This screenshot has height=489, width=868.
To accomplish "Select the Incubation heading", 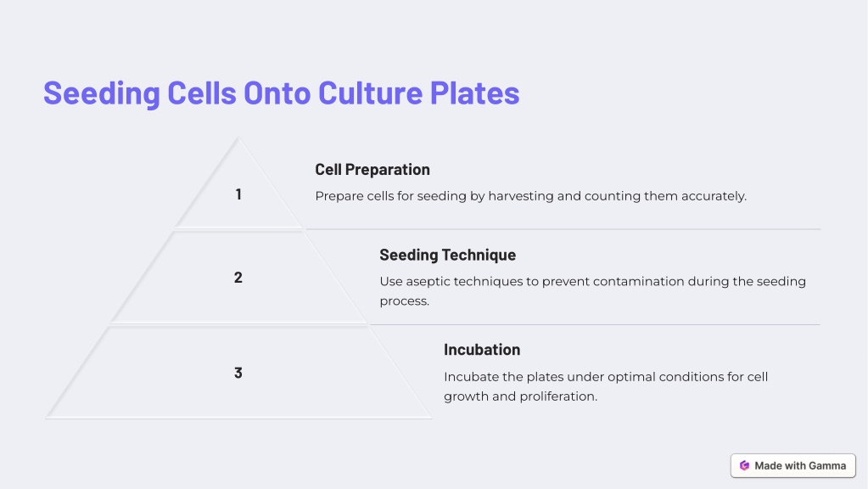I will (x=482, y=350).
